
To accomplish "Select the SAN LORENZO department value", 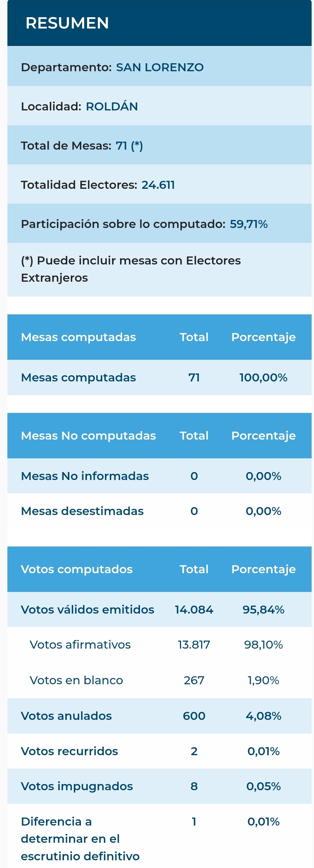I will pos(160,67).
